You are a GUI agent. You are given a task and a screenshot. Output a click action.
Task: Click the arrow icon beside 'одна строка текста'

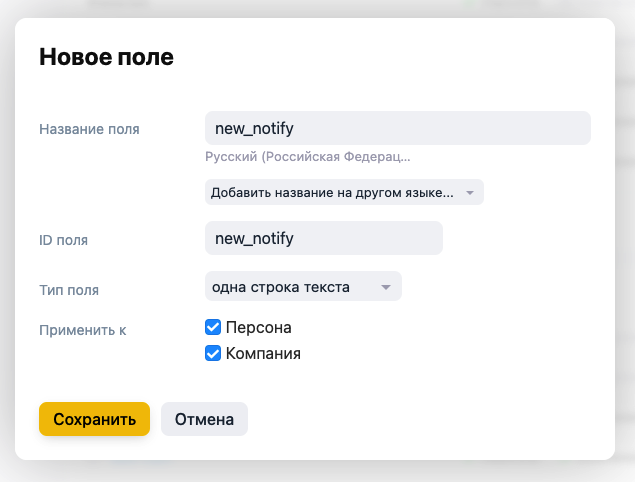coord(386,287)
